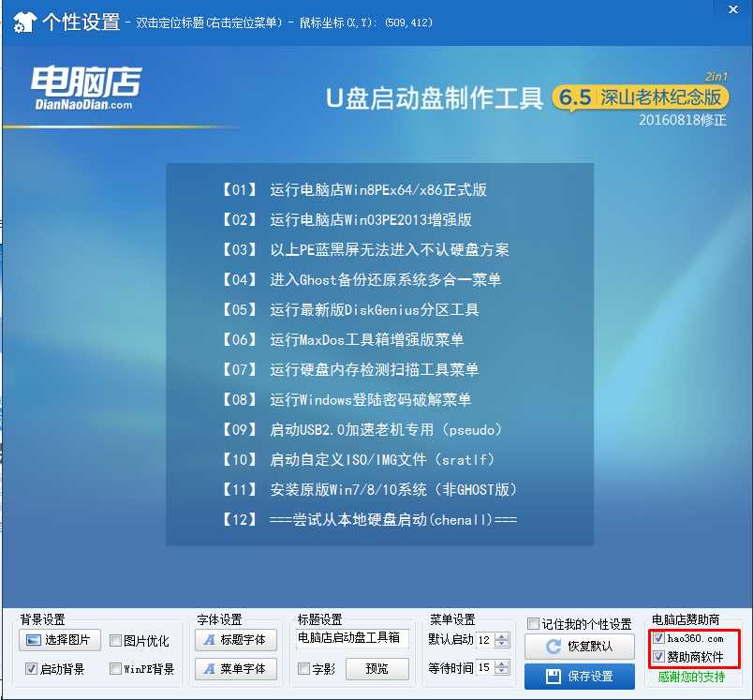Click the picture icon on 选择图片 button
Image resolution: width=753 pixels, height=700 pixels.
tap(31, 642)
